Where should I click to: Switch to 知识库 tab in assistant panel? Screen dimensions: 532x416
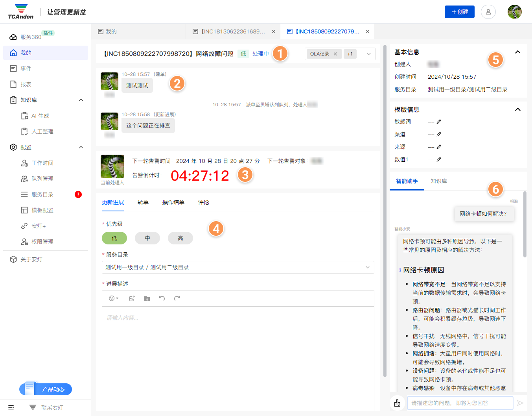(438, 181)
